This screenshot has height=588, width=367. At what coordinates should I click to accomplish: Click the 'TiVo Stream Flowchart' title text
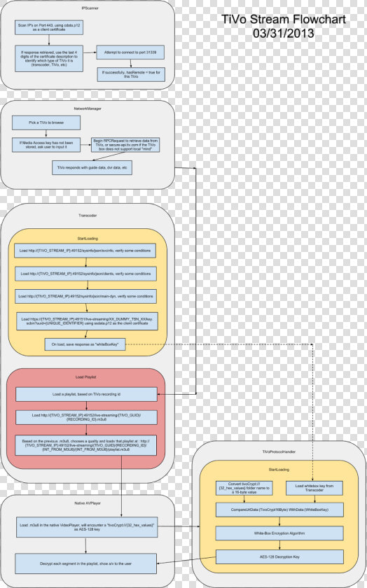(x=284, y=20)
